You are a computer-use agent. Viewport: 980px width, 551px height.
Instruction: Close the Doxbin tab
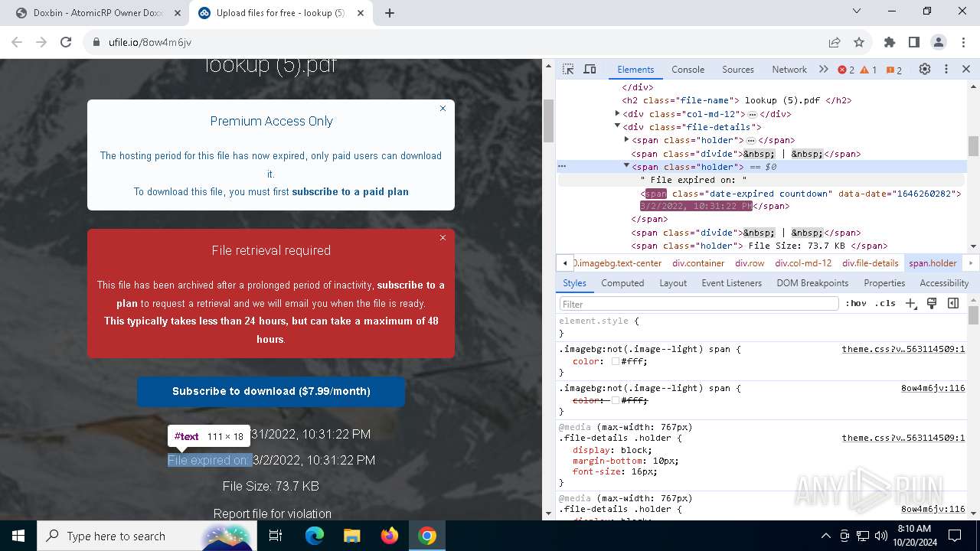tap(178, 13)
